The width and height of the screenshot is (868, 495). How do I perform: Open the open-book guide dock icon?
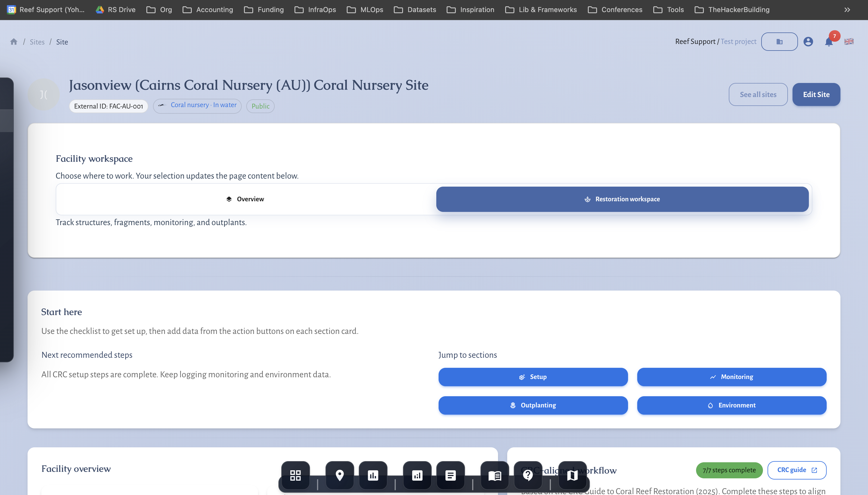coord(495,475)
